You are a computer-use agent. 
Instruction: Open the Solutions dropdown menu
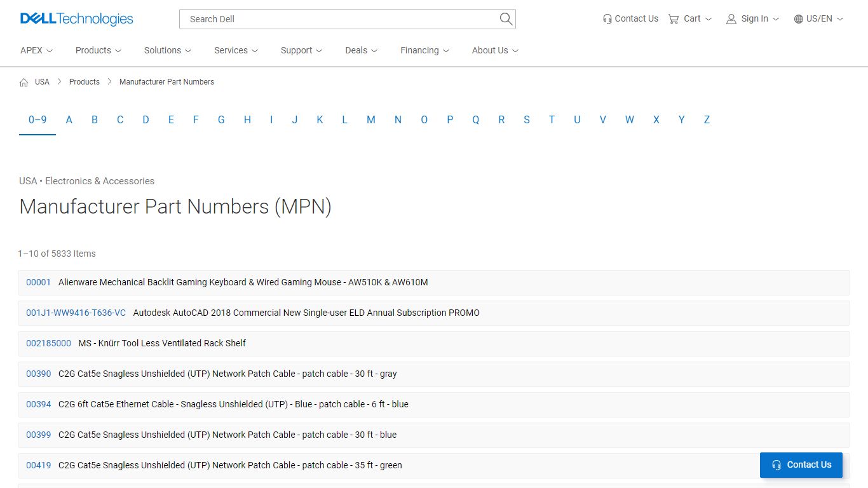pos(168,50)
